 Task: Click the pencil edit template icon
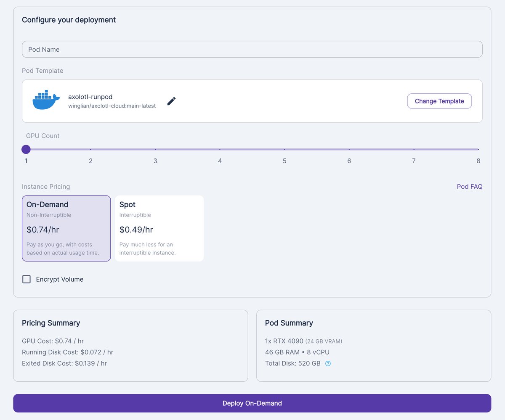171,101
